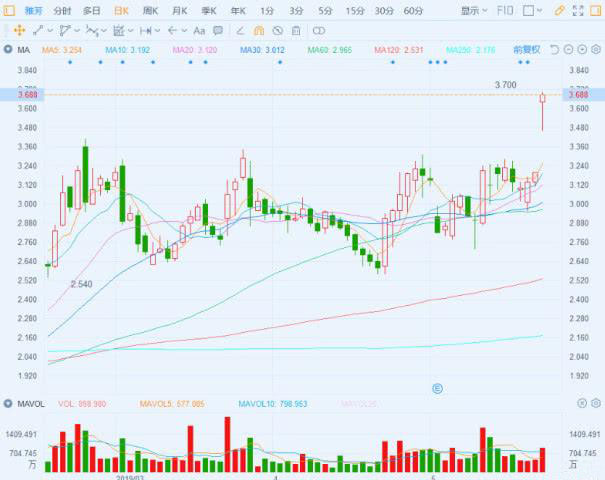Click the Aa text annotation tool

click(199, 30)
